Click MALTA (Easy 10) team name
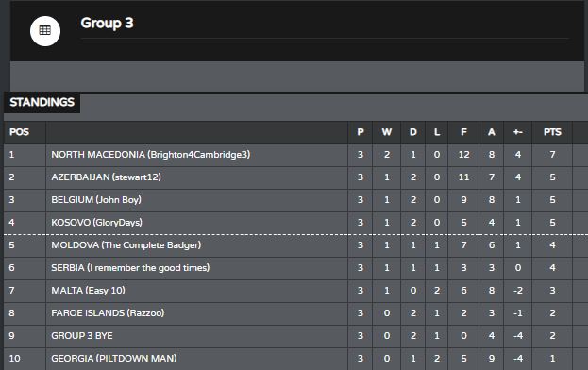The image size is (588, 370). [88, 291]
